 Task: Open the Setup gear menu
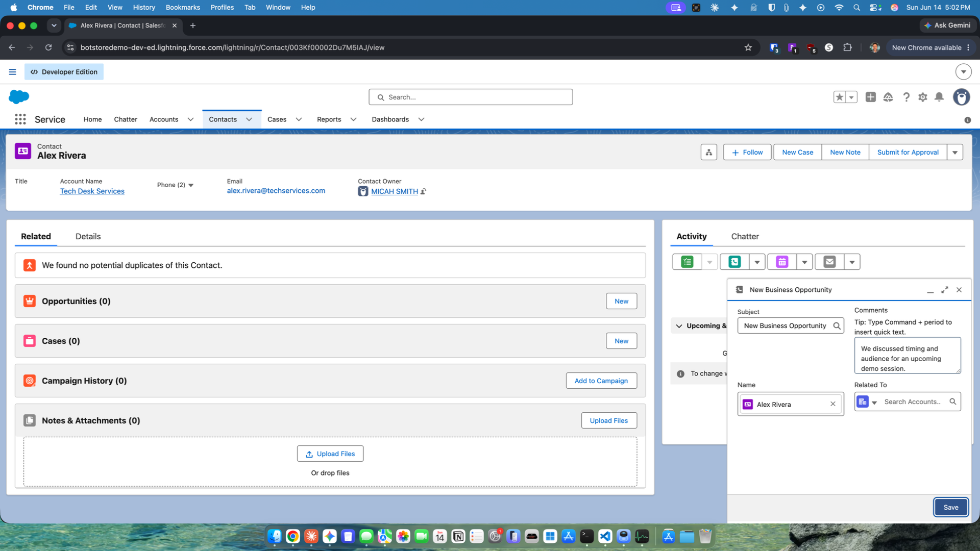pyautogui.click(x=923, y=97)
